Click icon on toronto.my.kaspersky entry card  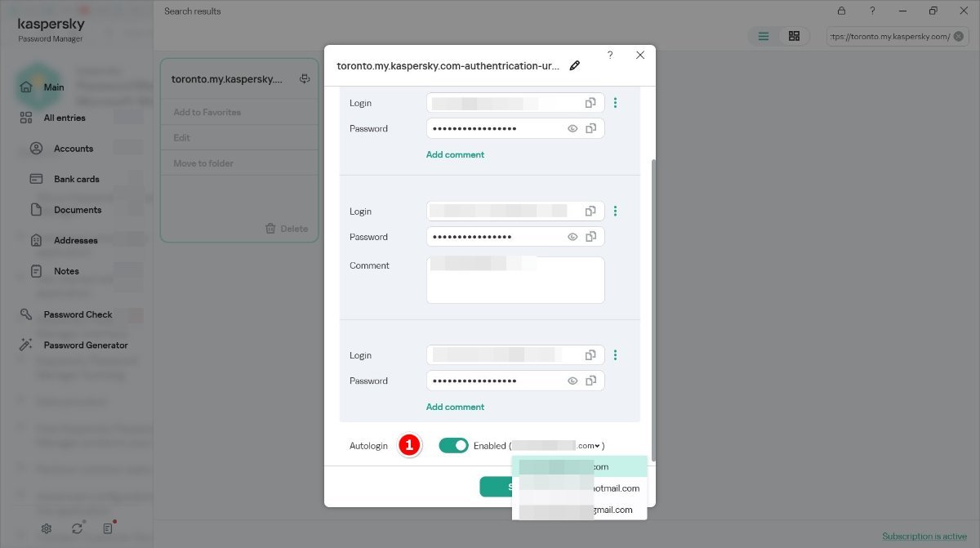[x=305, y=79]
